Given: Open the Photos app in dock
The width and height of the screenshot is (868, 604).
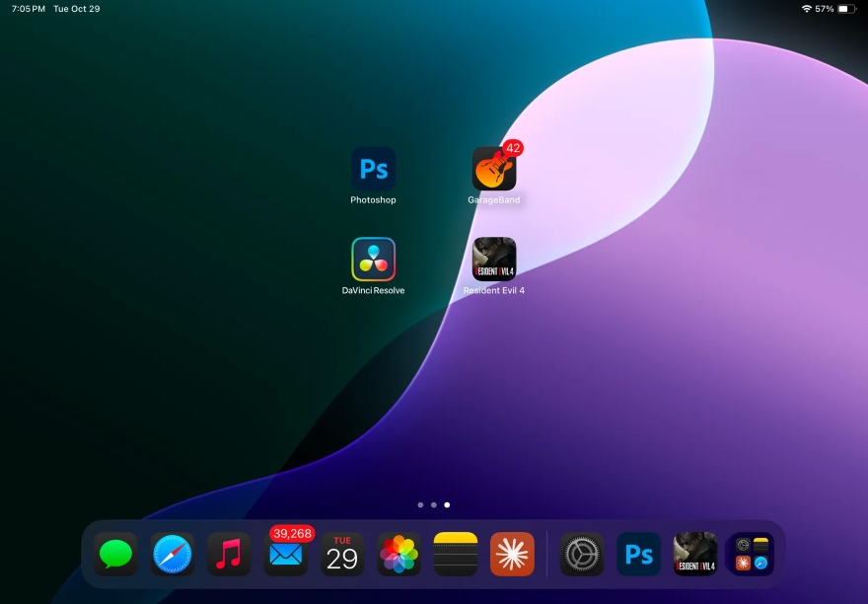Looking at the screenshot, I should (398, 555).
